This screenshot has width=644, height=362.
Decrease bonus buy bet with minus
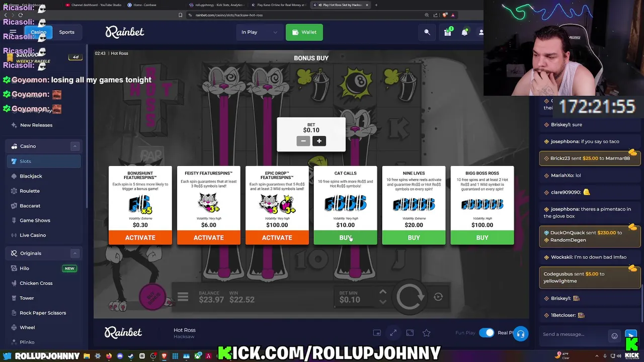click(303, 141)
